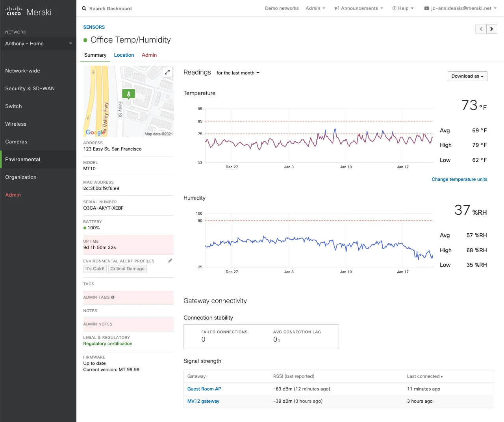Click the Announcements megaphone icon
The height and width of the screenshot is (422, 504).
337,8
